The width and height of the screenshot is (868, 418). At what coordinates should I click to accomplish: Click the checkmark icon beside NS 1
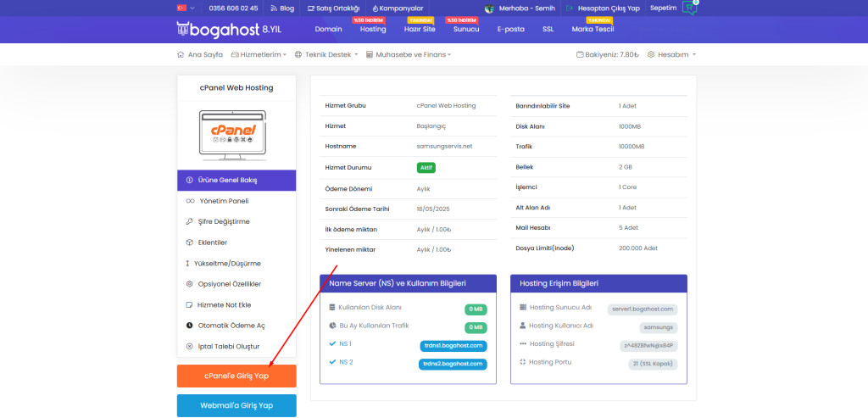332,344
